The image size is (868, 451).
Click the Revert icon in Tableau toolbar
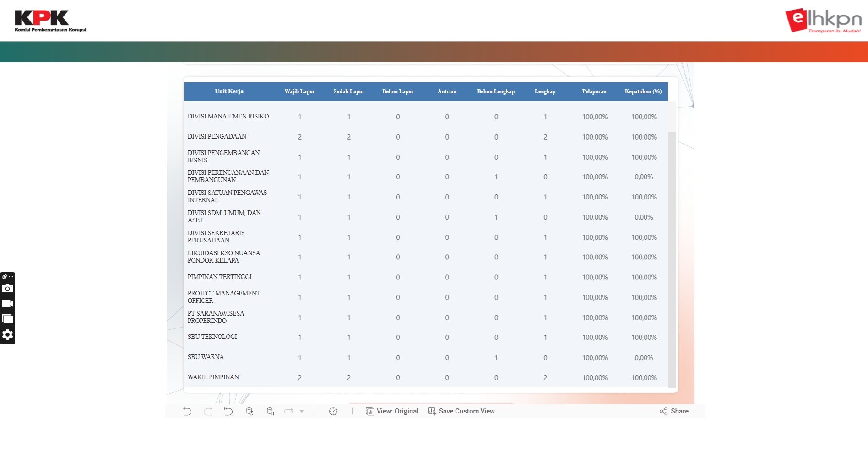[228, 411]
